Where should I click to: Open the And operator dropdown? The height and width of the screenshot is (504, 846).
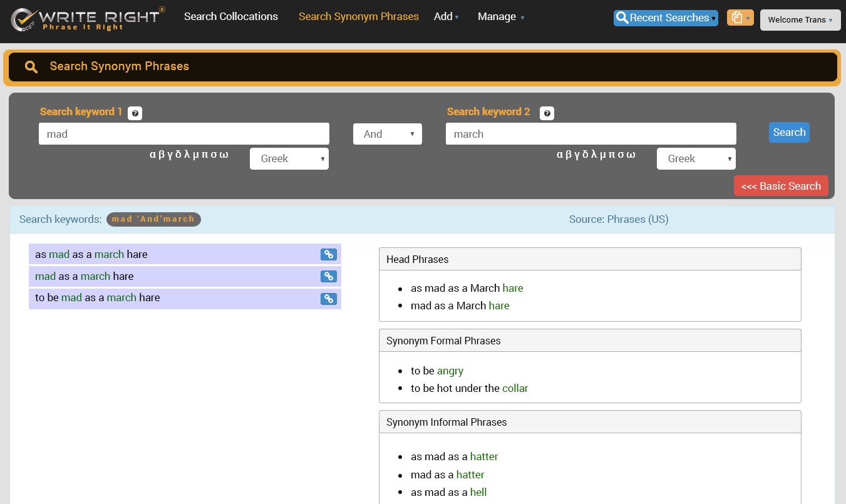[x=387, y=134]
